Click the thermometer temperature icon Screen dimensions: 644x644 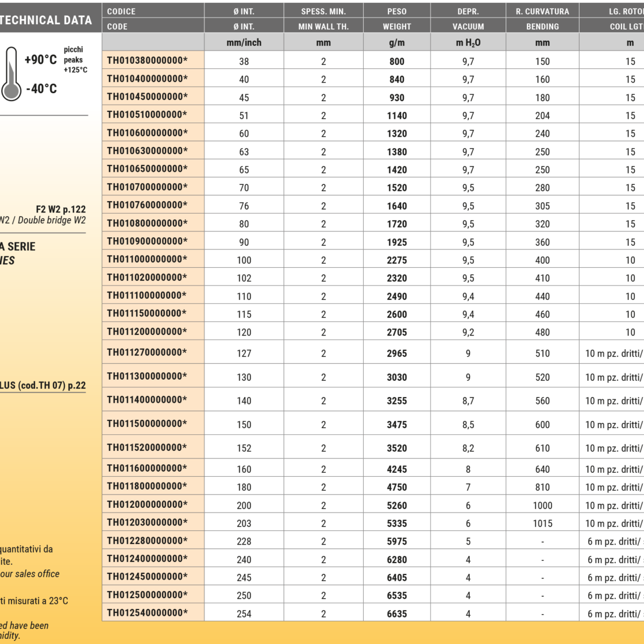(11, 73)
